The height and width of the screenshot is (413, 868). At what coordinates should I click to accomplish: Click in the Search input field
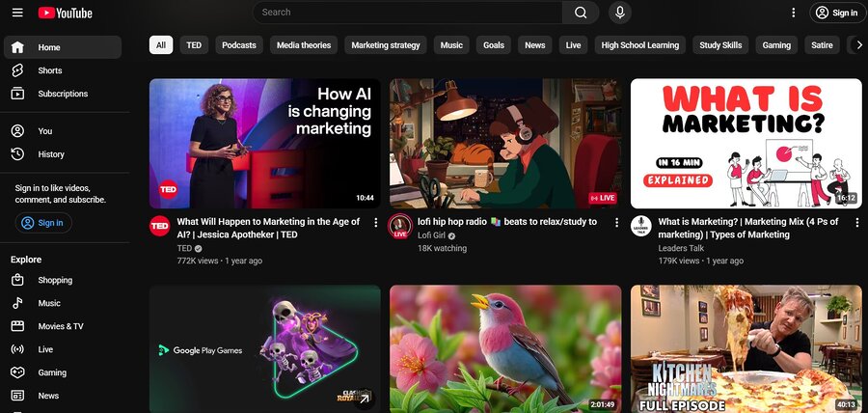[x=405, y=13]
